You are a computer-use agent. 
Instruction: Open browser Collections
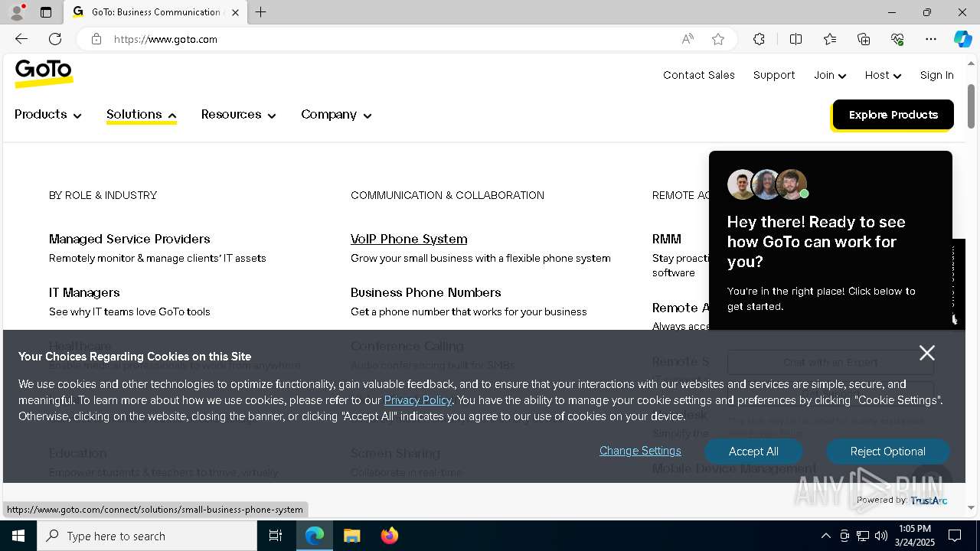tap(864, 39)
